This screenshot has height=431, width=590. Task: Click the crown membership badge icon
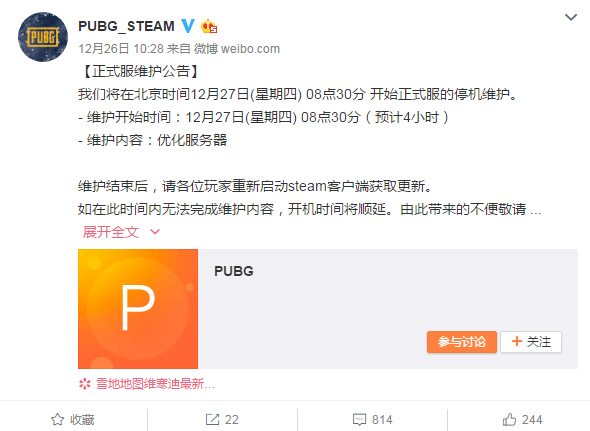pos(209,26)
